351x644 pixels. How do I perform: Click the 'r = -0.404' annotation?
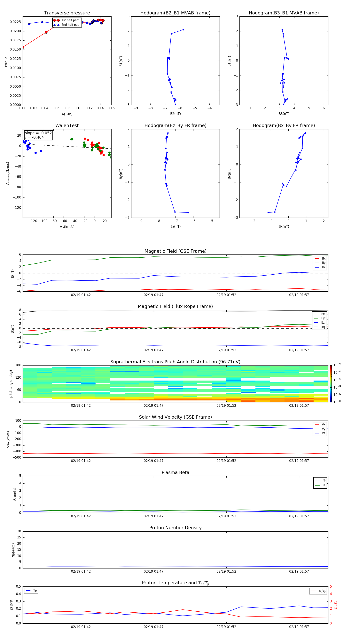(x=35, y=137)
